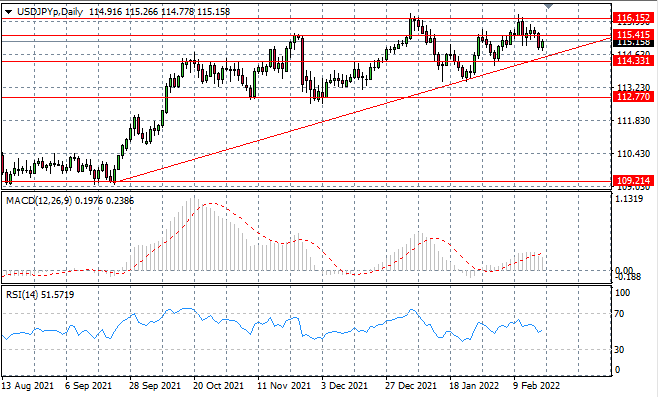Screen dimensions: 658x397
Task: Click the MACD(12,26,9) indicator label
Action: coord(70,201)
